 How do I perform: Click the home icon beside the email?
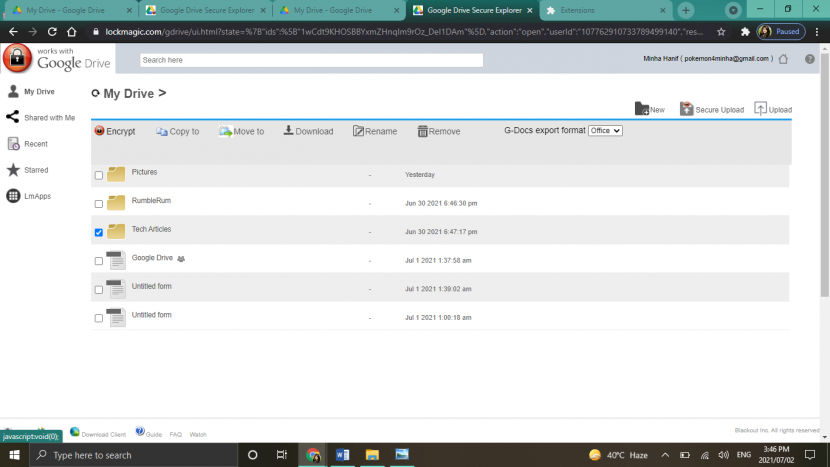tap(783, 59)
